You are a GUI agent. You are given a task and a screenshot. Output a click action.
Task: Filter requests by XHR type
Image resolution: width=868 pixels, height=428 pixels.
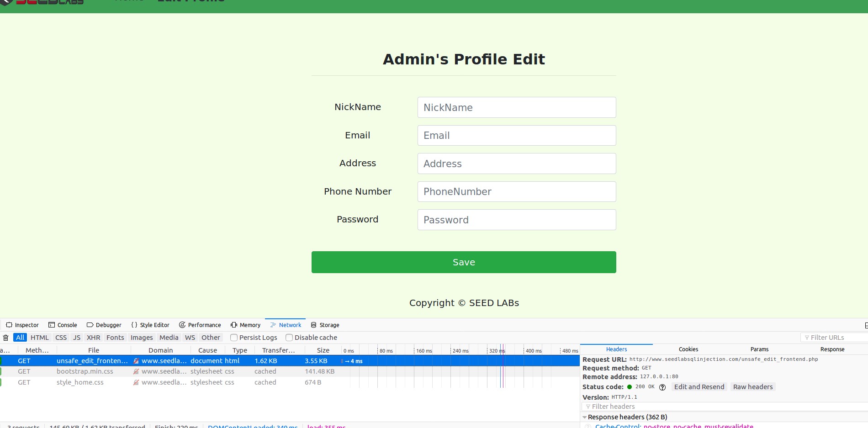(93, 338)
